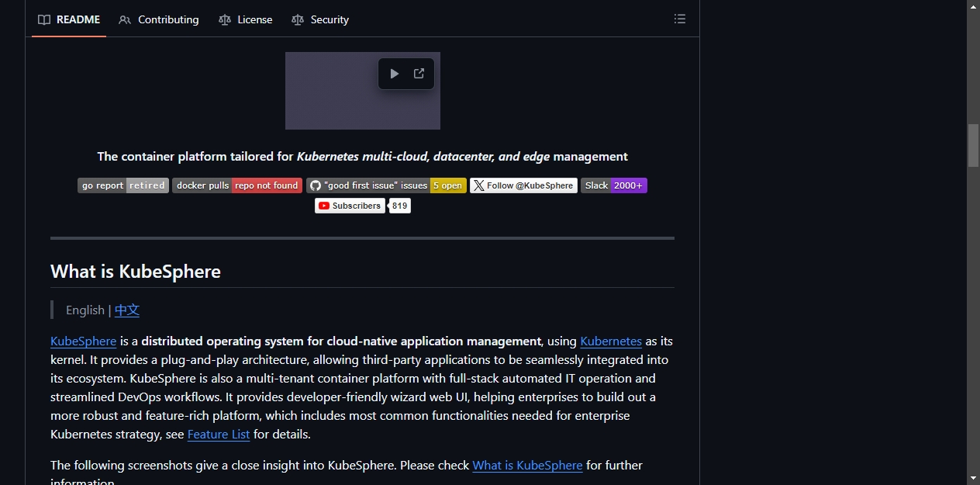980x485 pixels.
Task: Open the README outline list icon
Action: click(680, 19)
